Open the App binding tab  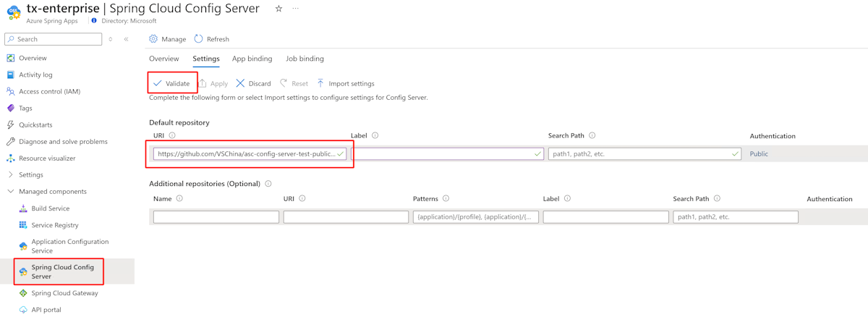(252, 59)
